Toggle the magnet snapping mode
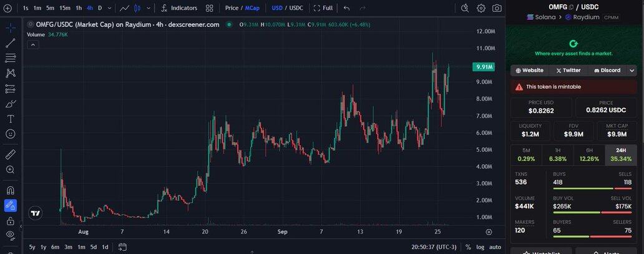The width and height of the screenshot is (644, 254). click(x=11, y=190)
